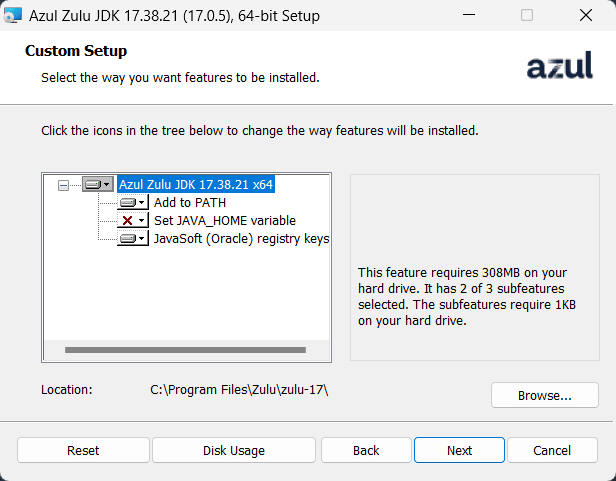Click the install path C:\Program Files\Zulu\zulu-17\
This screenshot has width=616, height=481.
click(x=239, y=390)
